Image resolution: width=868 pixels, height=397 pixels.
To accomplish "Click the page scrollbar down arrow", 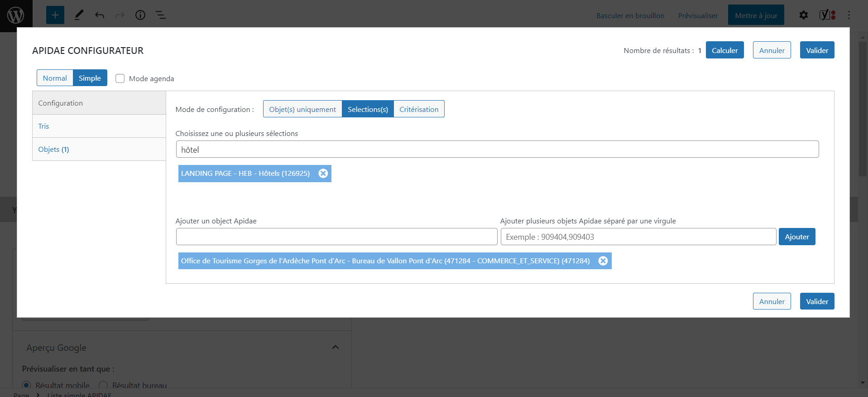I will pos(863,382).
